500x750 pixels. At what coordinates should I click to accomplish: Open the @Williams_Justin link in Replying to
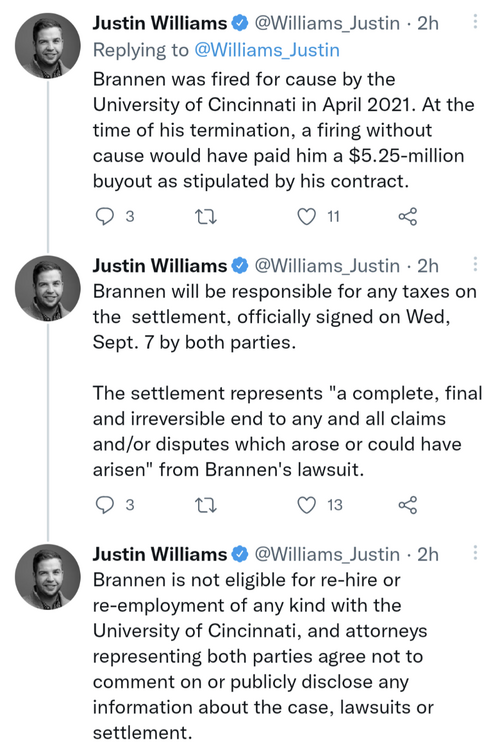267,50
